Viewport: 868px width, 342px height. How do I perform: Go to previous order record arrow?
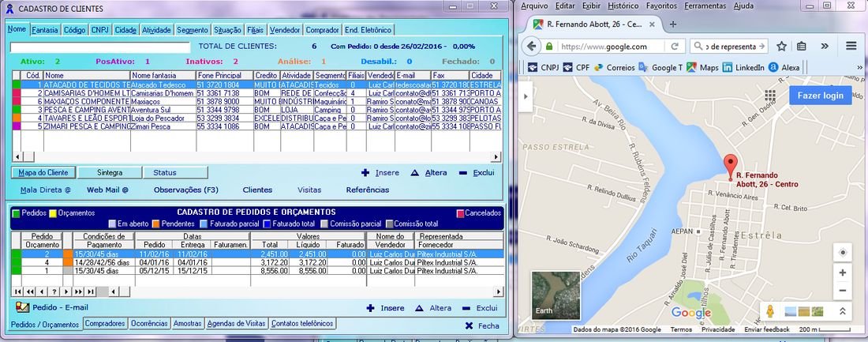[42, 291]
